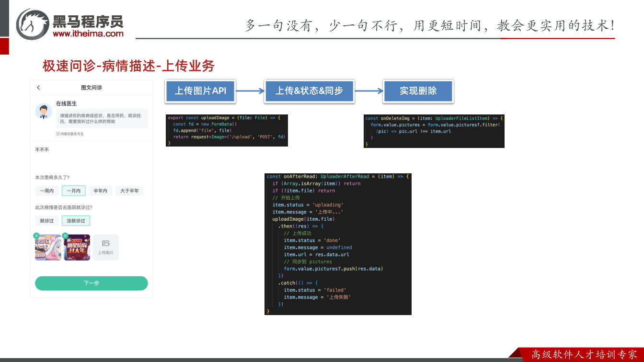Click the 图文问诊 page title

(x=92, y=88)
